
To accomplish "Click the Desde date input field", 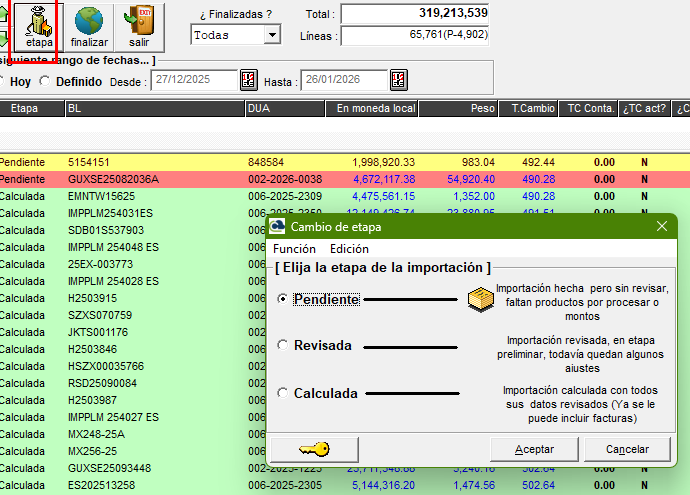I will point(194,81).
